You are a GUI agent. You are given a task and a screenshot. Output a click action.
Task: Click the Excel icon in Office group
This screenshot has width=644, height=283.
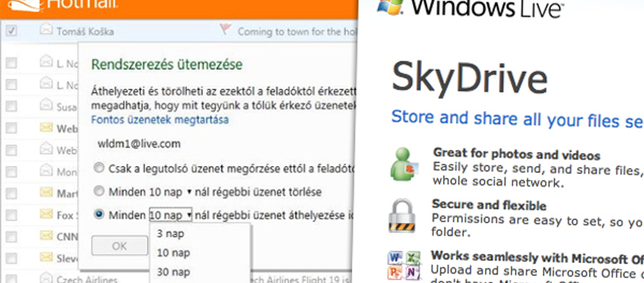coord(413,258)
